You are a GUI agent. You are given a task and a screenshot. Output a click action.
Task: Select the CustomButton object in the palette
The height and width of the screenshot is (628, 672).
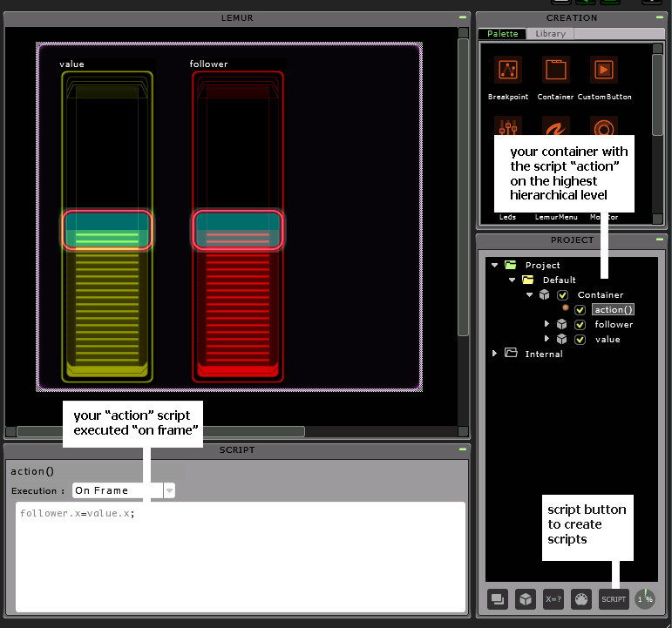[603, 71]
